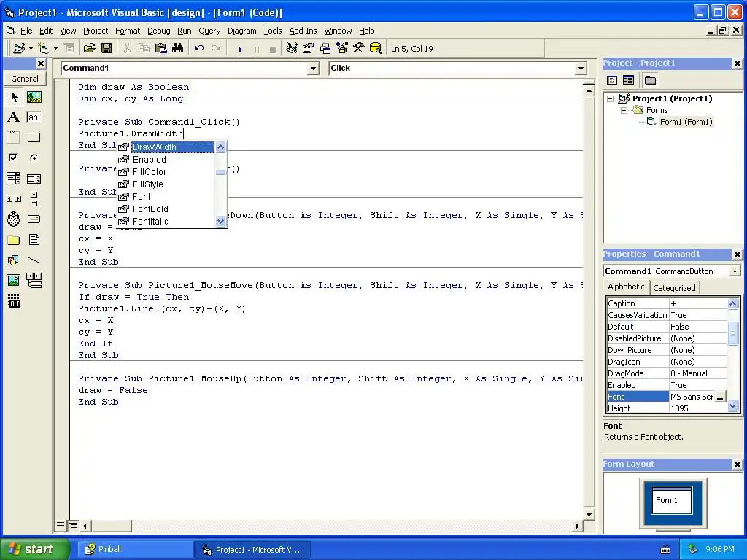The height and width of the screenshot is (560, 747).
Task: Open the Add Form dropdown arrow in toolbar
Action: [55, 48]
